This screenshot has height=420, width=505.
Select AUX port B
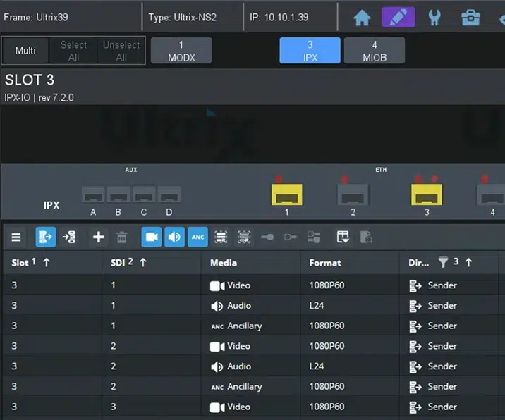click(x=118, y=194)
